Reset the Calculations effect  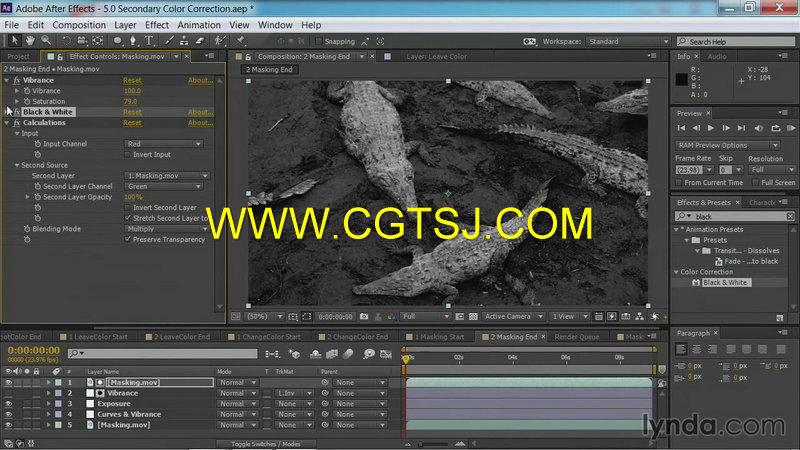click(x=132, y=122)
